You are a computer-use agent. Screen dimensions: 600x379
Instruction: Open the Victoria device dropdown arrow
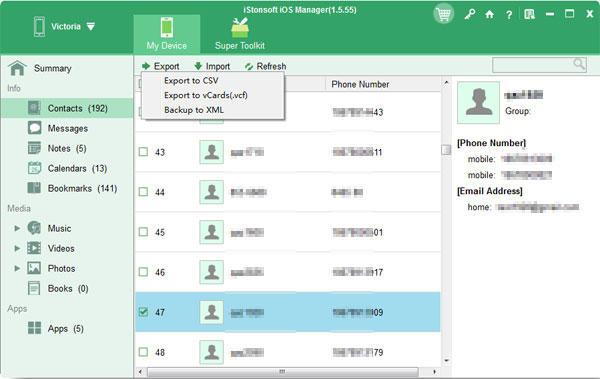point(91,26)
